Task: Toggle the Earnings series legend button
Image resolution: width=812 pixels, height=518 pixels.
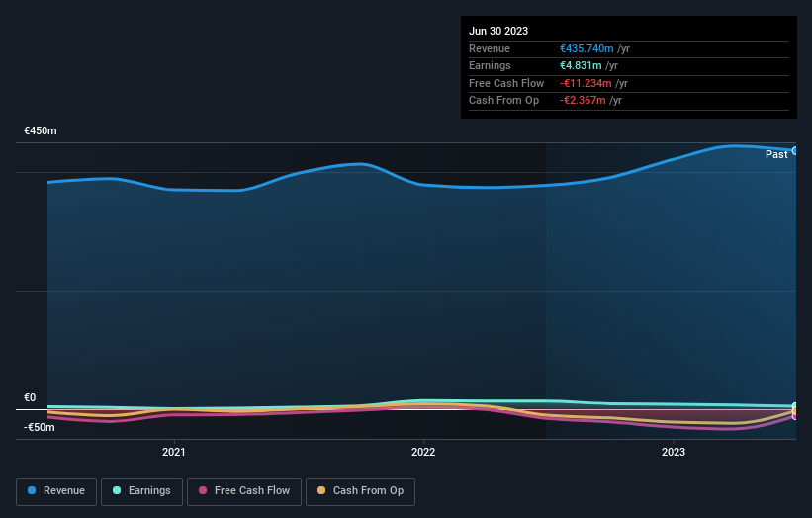Action: [x=141, y=491]
